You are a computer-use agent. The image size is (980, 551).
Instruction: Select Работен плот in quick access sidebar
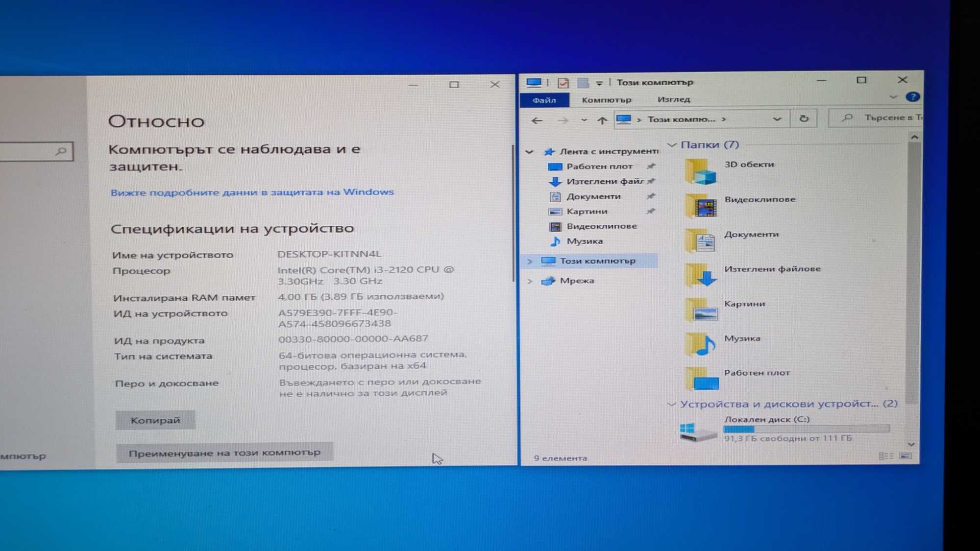[599, 167]
